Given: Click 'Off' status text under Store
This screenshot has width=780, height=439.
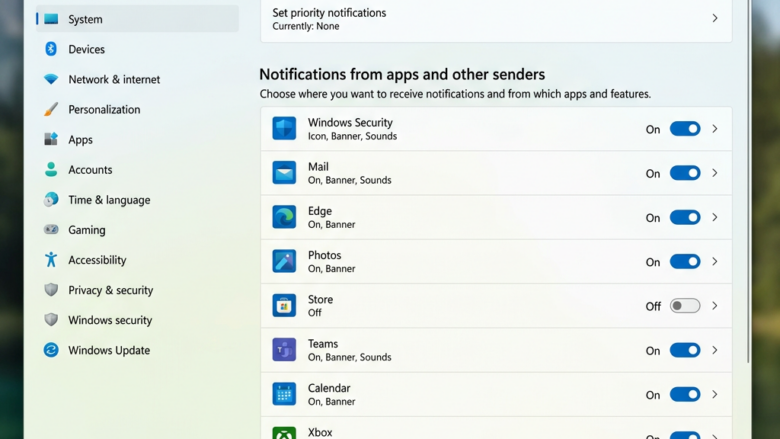Looking at the screenshot, I should [x=314, y=313].
